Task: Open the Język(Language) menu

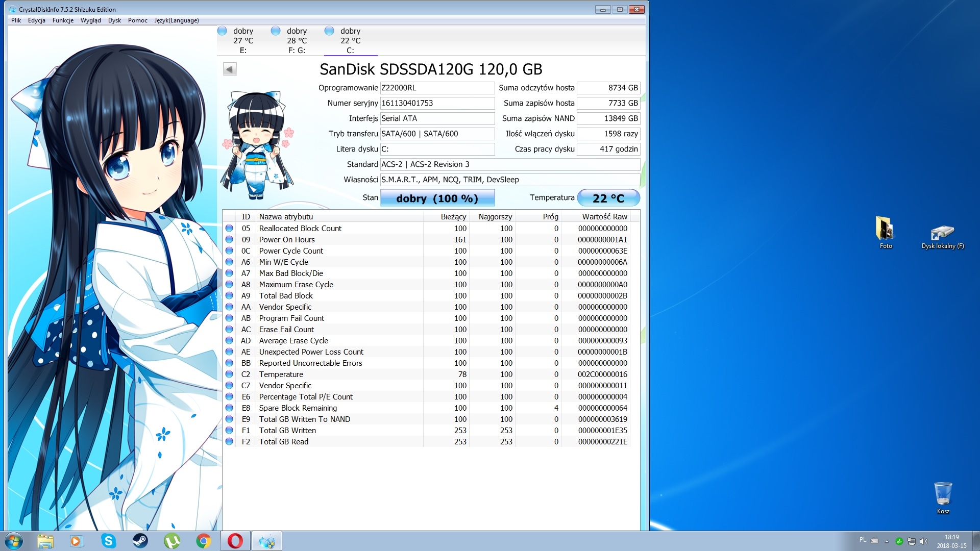Action: pos(177,20)
